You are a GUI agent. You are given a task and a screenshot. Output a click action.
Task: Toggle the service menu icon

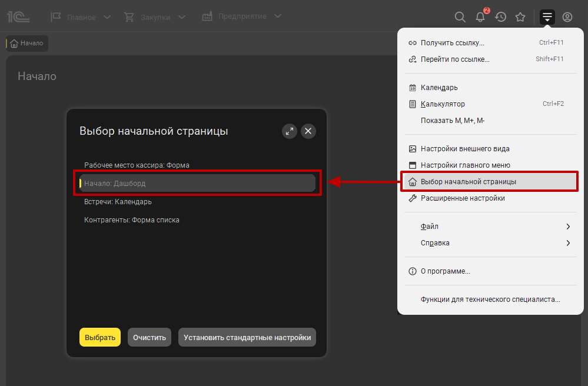(547, 17)
